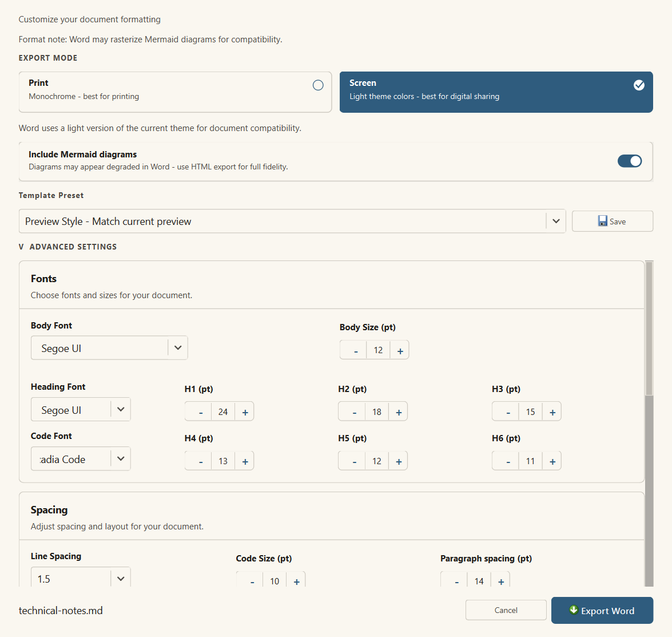Decrease H6 size with minus
This screenshot has width=672, height=637.
(506, 461)
